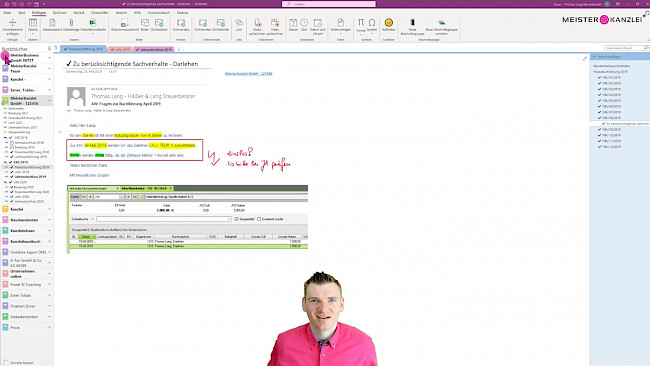Open the Makros ribbon tab
This screenshot has height=366, width=650.
pyautogui.click(x=182, y=13)
